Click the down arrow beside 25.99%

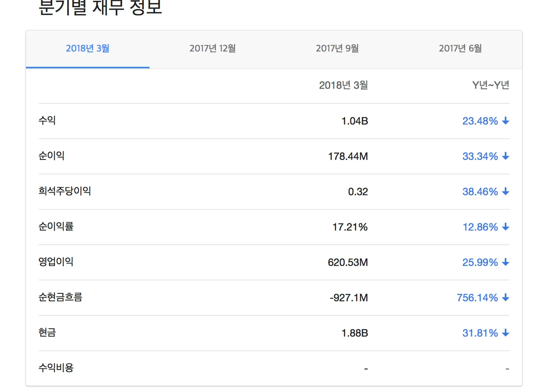(x=506, y=263)
